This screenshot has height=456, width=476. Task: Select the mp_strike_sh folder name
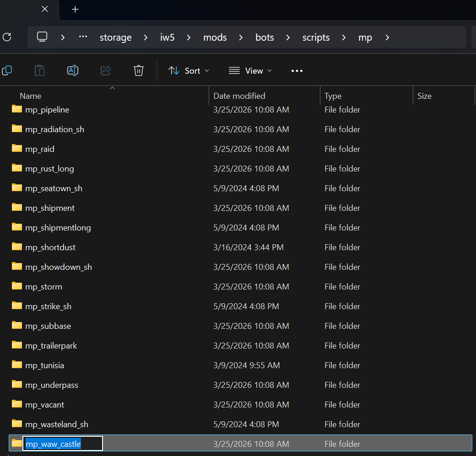48,306
